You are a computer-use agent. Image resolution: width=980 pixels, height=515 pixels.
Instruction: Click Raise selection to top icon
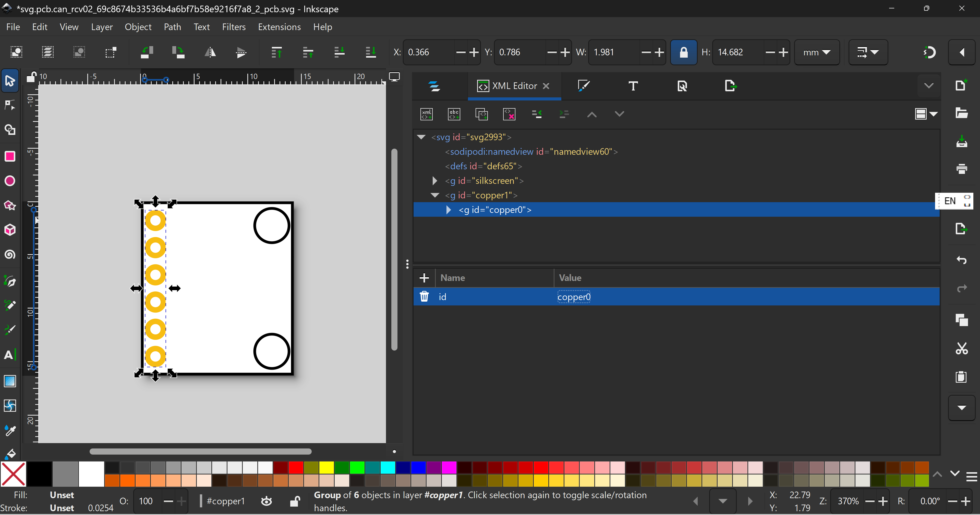(x=276, y=52)
